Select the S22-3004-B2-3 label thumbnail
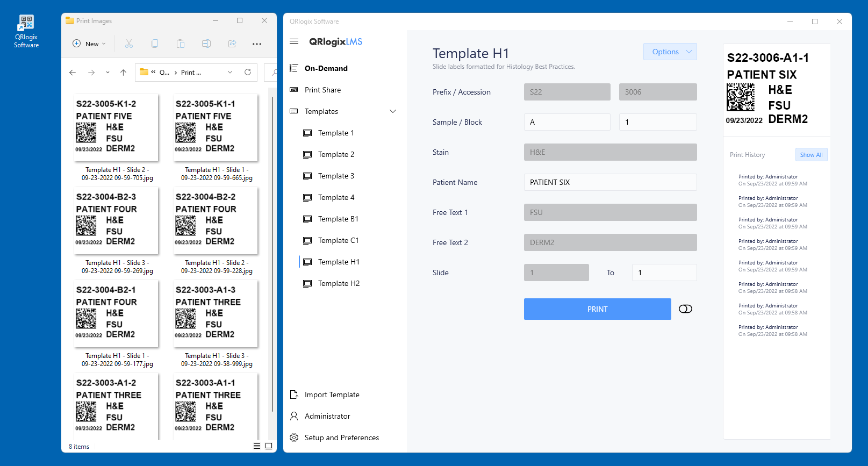Image resolution: width=868 pixels, height=466 pixels. (x=117, y=220)
